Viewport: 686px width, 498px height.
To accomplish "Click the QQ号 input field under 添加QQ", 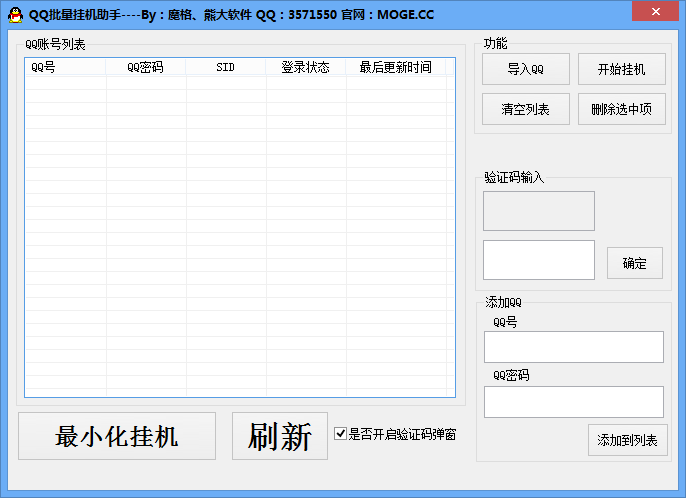I will [x=574, y=347].
